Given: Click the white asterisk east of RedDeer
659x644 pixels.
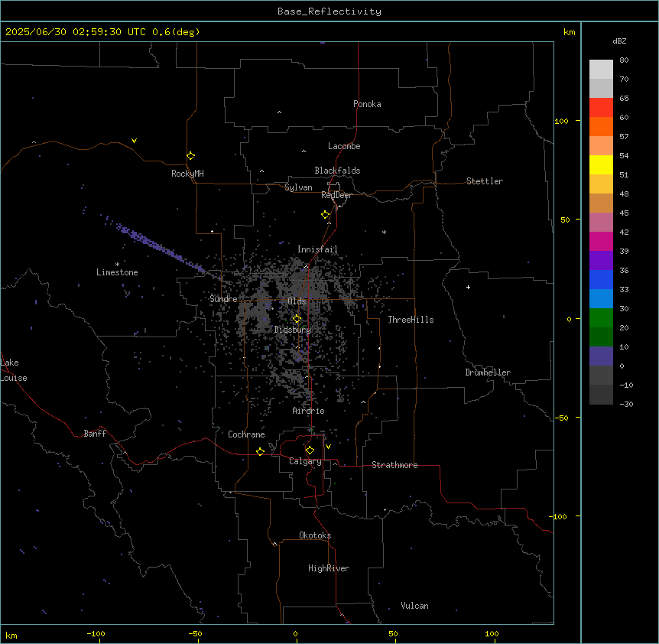Looking at the screenshot, I should [384, 232].
